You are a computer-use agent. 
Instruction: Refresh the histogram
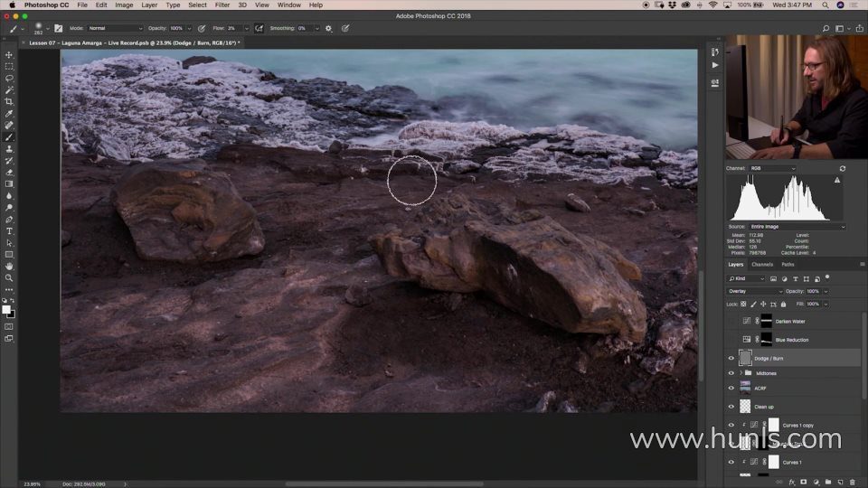pos(843,168)
